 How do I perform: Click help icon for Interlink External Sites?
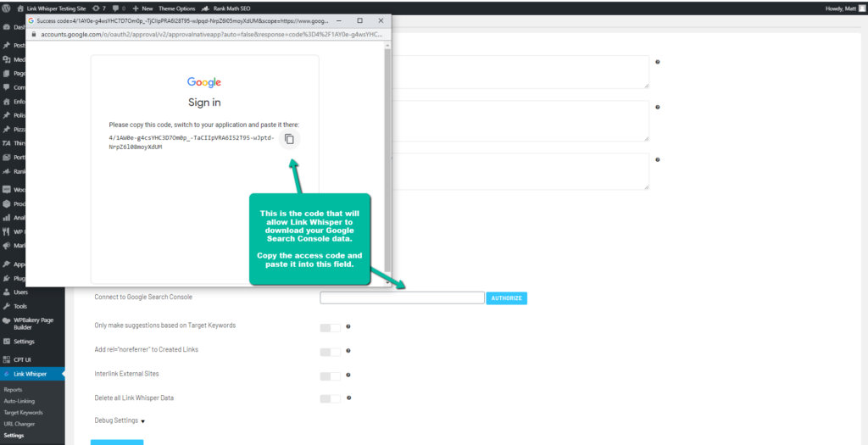(x=348, y=375)
